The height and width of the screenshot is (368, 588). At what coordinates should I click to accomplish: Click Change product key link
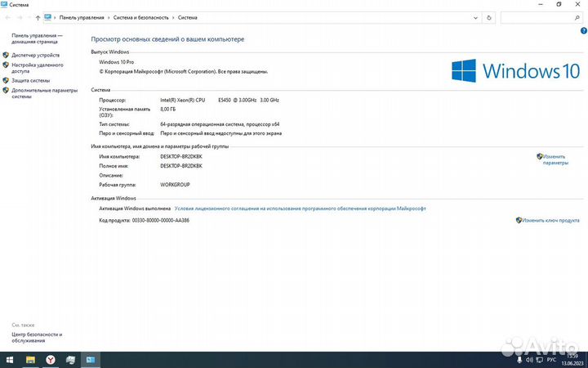[x=550, y=220]
